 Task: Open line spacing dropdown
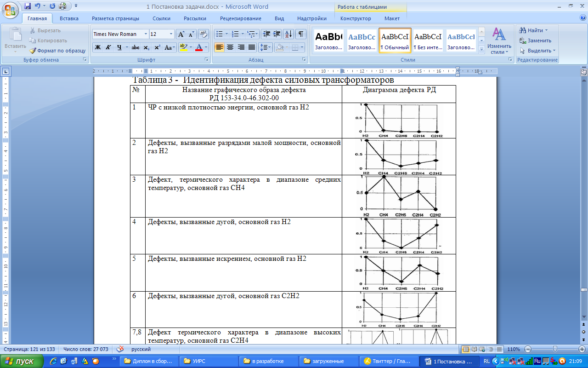pyautogui.click(x=266, y=47)
